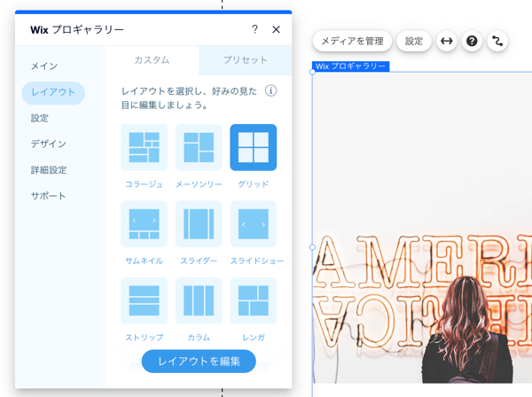Screen dimensions: 532x397
Task: Click the stretch (double arrow) toolbar icon
Action: tap(447, 42)
